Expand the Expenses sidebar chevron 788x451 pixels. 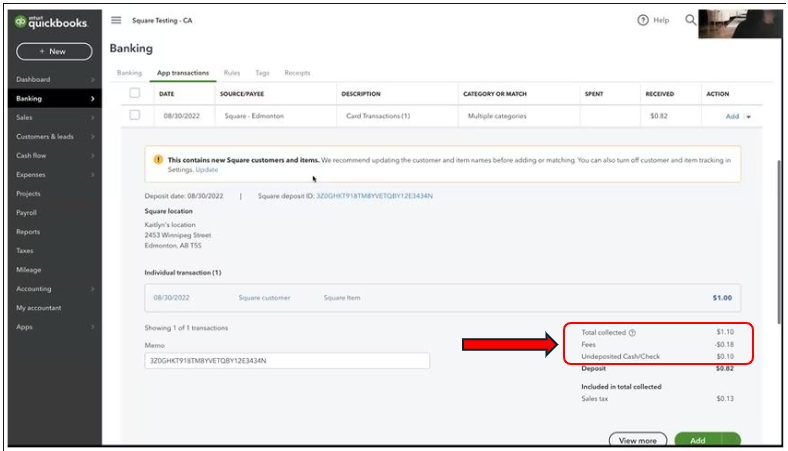point(93,175)
